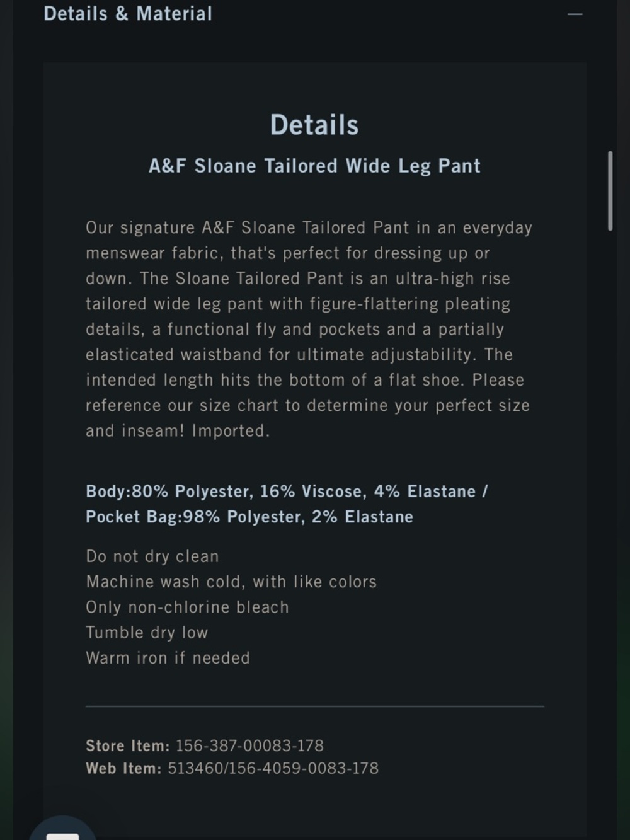
Task: Click the 'Do not dry clean' care instruction
Action: tap(152, 556)
